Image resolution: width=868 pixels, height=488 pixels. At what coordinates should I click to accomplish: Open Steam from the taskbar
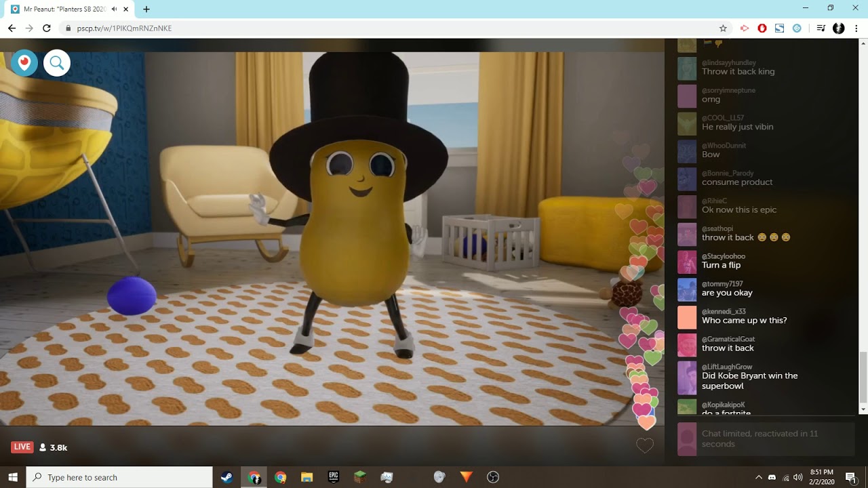(x=226, y=477)
